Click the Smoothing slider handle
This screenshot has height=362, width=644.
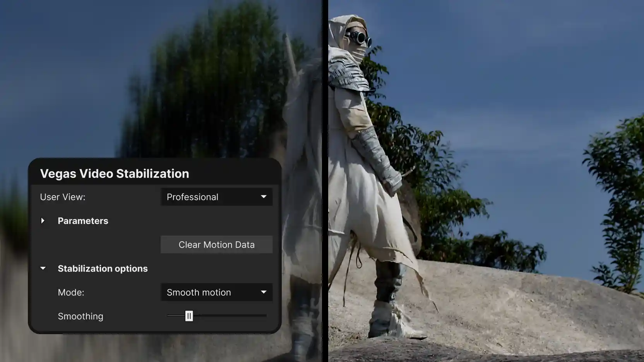189,316
